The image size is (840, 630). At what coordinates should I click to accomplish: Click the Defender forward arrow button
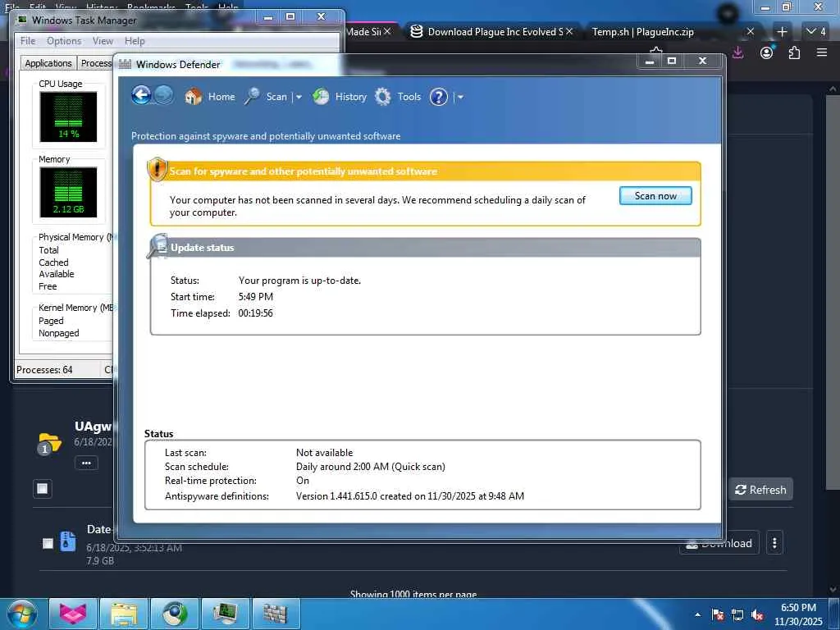point(163,96)
